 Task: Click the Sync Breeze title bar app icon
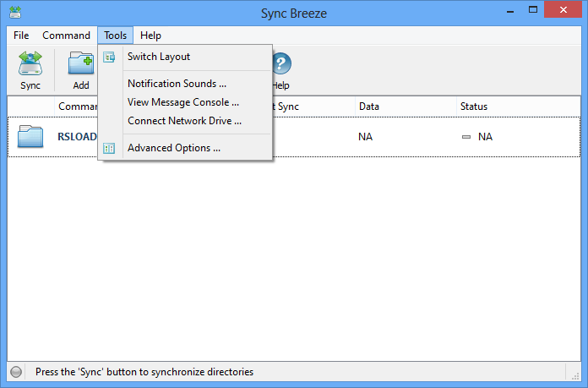coord(16,12)
